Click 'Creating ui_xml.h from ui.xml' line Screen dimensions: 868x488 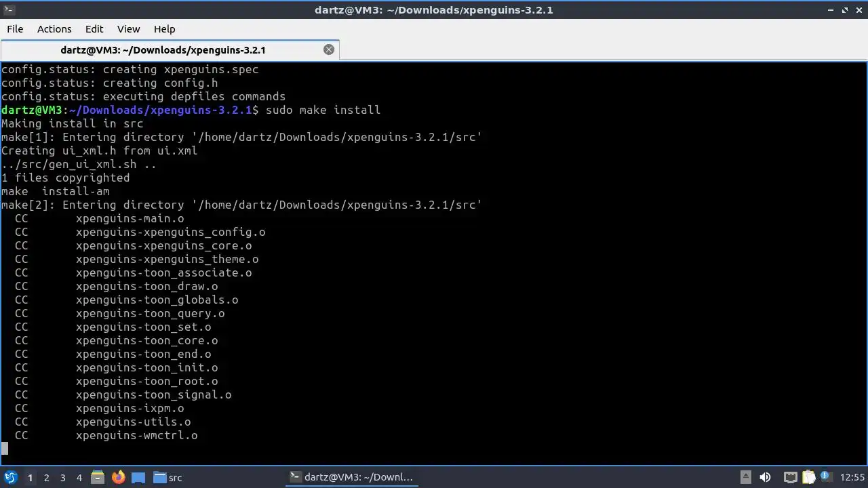point(100,150)
